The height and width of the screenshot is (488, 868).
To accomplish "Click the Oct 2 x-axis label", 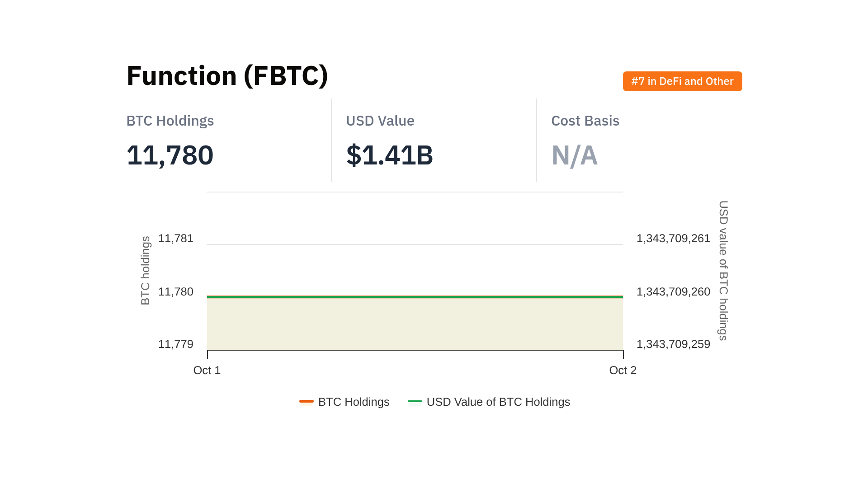I will click(x=623, y=370).
